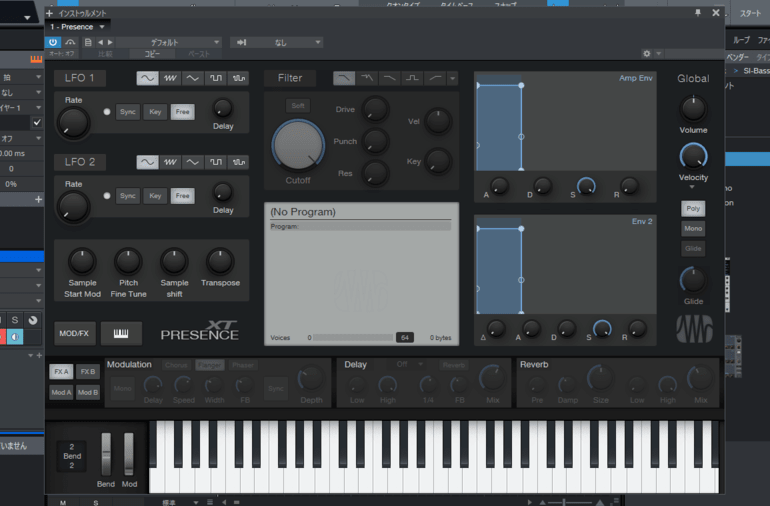Choose the square waveform for LFO 1

(x=215, y=78)
